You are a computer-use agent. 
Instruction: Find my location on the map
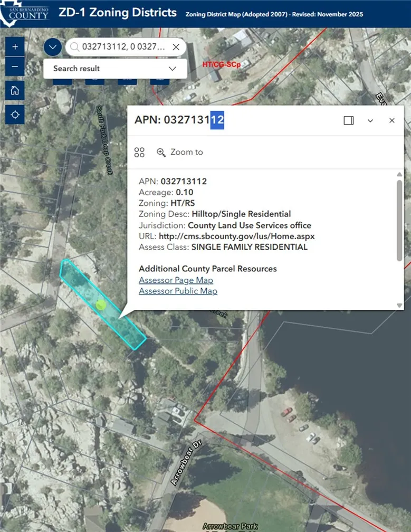pyautogui.click(x=15, y=115)
